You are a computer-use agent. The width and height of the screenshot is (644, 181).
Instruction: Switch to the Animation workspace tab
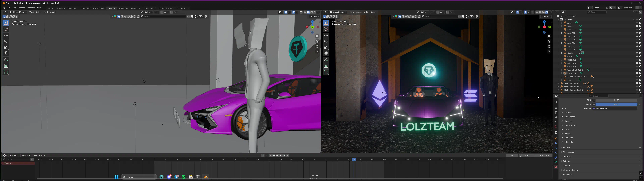(x=123, y=8)
